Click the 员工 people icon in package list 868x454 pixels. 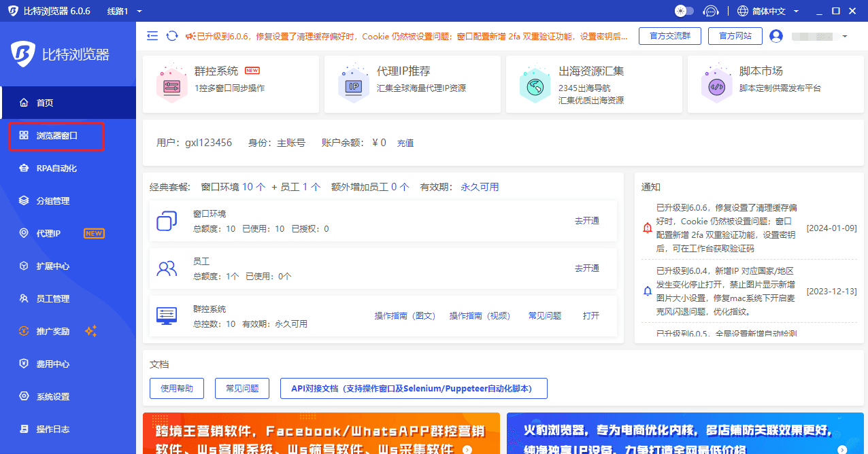167,268
